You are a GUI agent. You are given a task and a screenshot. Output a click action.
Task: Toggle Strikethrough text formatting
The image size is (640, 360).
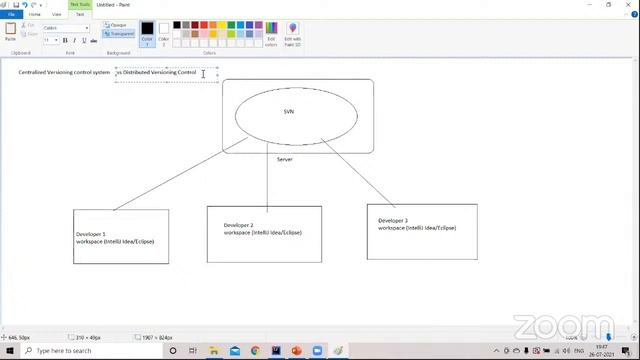tap(93, 40)
